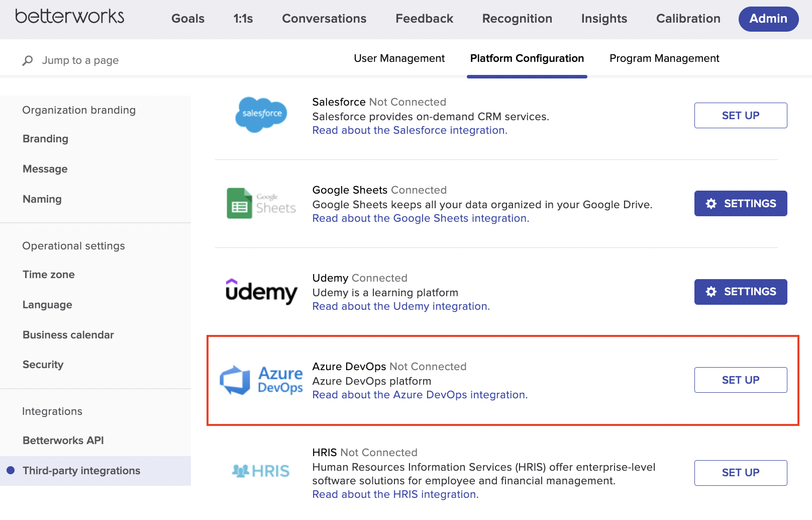Click the Udemy logo
This screenshot has height=520, width=812.
click(261, 292)
